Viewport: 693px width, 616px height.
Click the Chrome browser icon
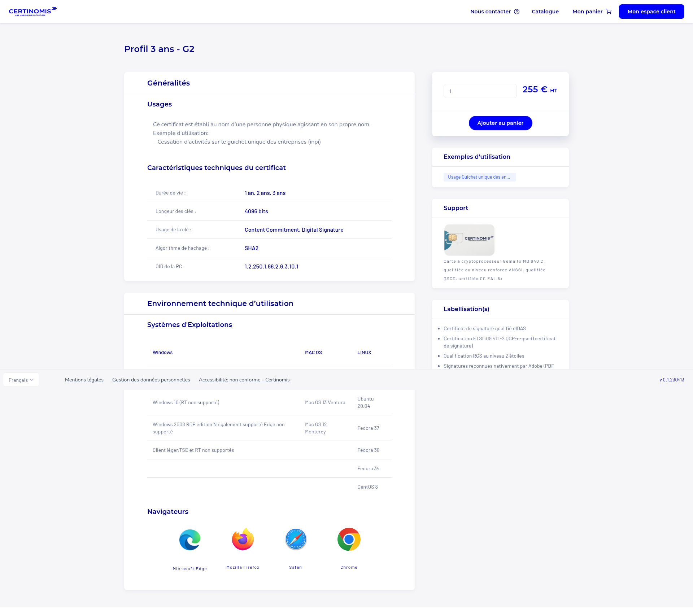pyautogui.click(x=349, y=539)
